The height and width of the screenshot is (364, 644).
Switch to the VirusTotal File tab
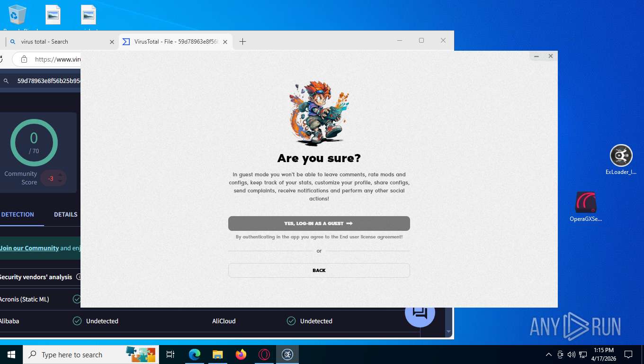coord(176,42)
